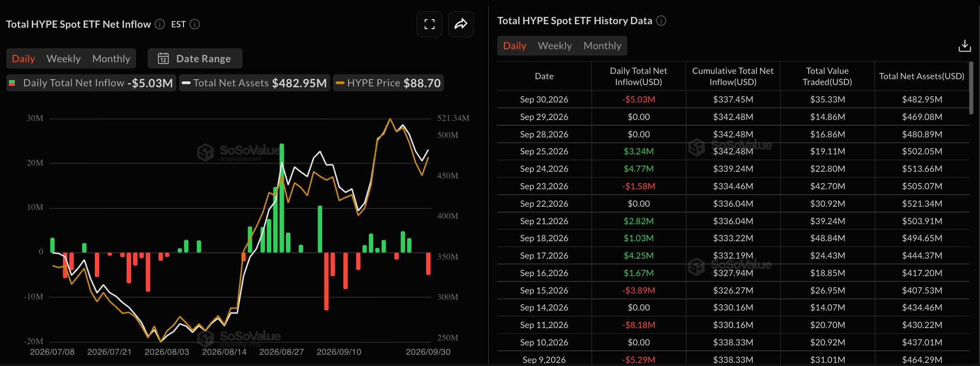Select the Sep 10,2026 date cell
The width and height of the screenshot is (980, 366).
point(544,342)
